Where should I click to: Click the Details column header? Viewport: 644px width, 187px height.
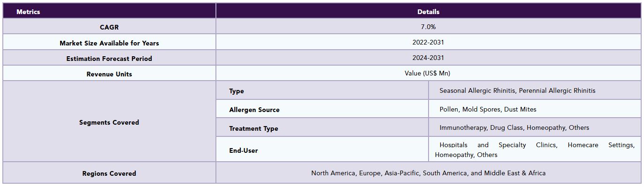coord(428,11)
